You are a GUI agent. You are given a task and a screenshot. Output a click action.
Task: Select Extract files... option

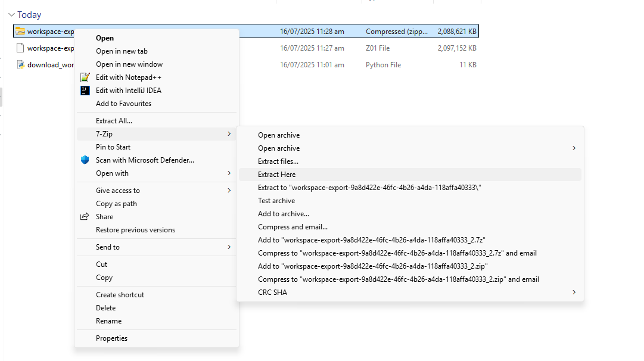click(x=278, y=161)
